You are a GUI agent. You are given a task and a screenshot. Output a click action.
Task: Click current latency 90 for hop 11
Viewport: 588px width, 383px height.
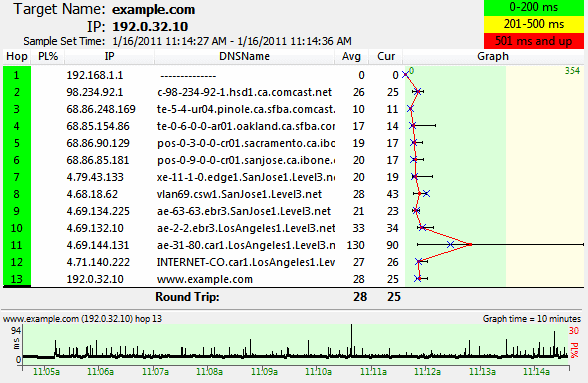(x=392, y=245)
